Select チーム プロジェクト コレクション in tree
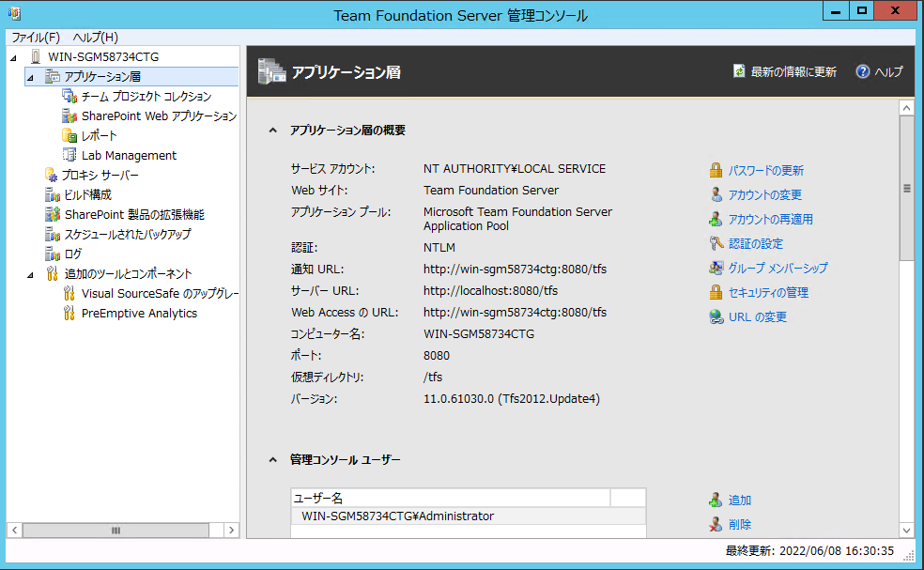The width and height of the screenshot is (924, 570). (146, 96)
